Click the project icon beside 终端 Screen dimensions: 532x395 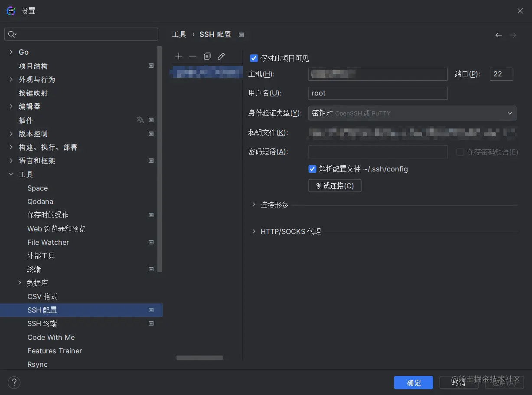[151, 269]
